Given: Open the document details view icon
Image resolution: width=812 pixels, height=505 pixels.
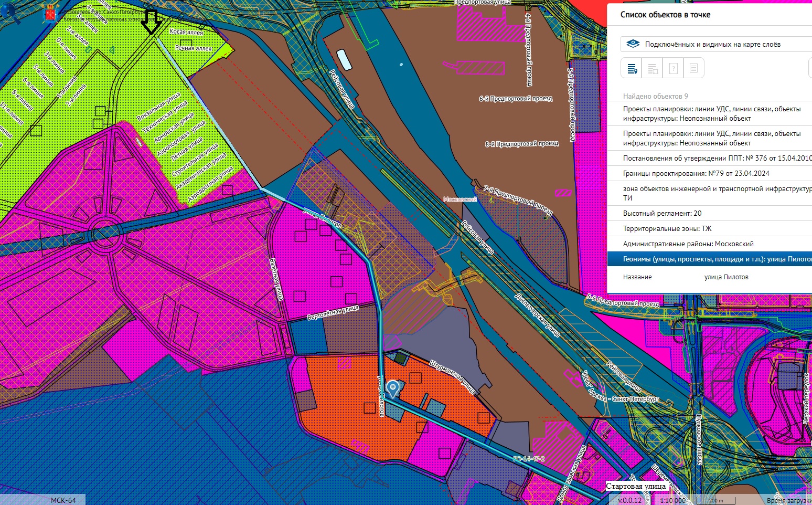Looking at the screenshot, I should (693, 68).
